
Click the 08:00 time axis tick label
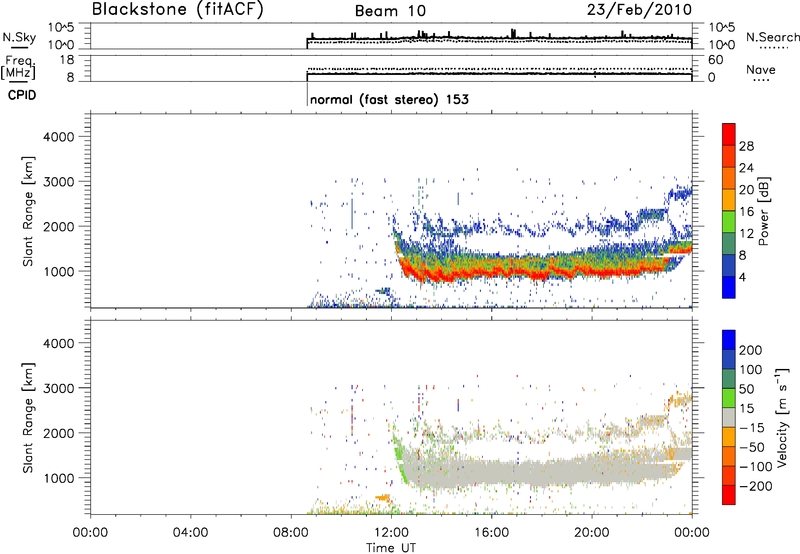click(x=291, y=533)
